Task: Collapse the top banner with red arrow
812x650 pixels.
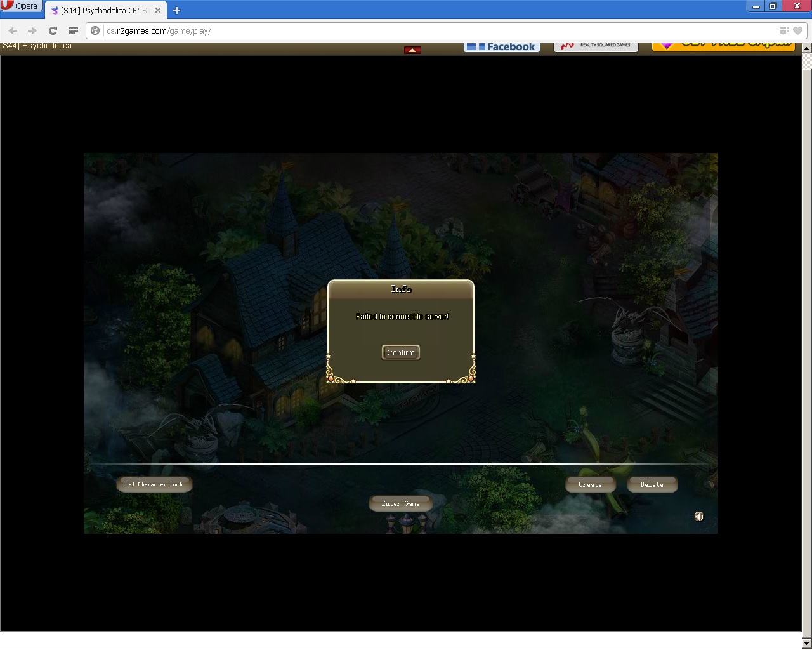Action: pos(412,50)
